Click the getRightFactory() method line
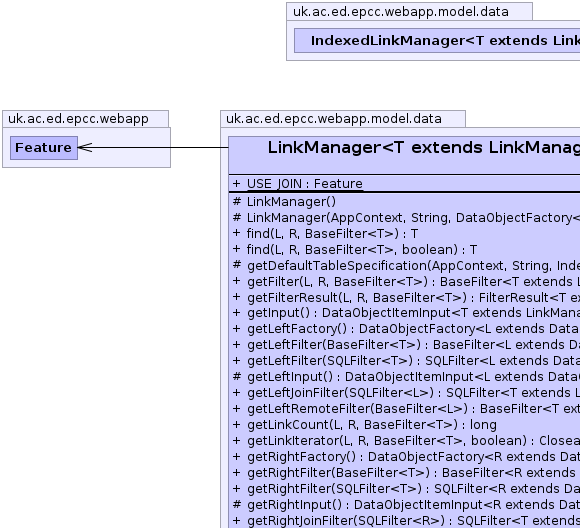Viewport: 580px width, 528px height. coord(406,457)
